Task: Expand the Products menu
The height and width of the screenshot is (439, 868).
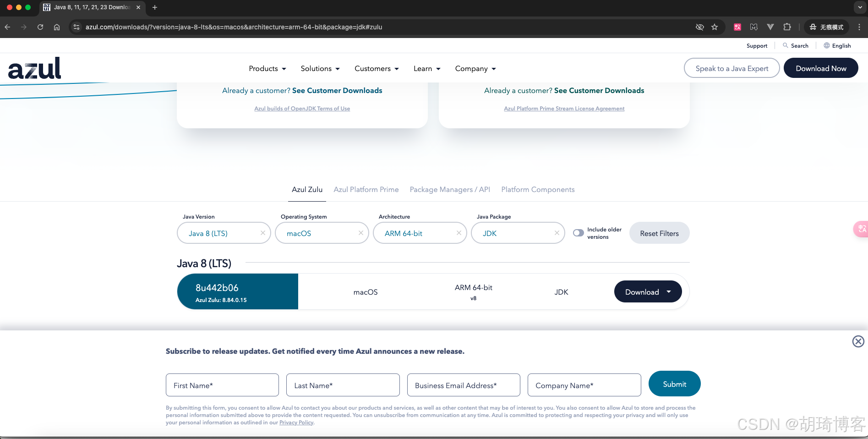Action: (267, 69)
